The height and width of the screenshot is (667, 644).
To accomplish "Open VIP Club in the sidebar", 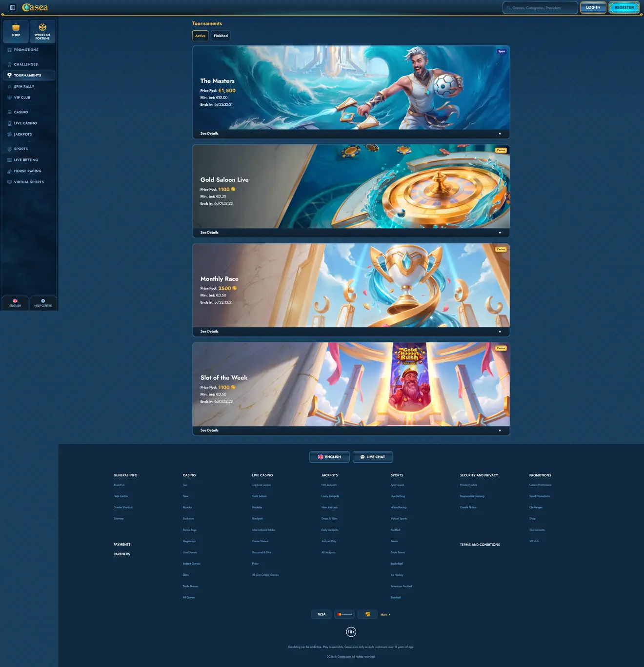I will [x=29, y=98].
